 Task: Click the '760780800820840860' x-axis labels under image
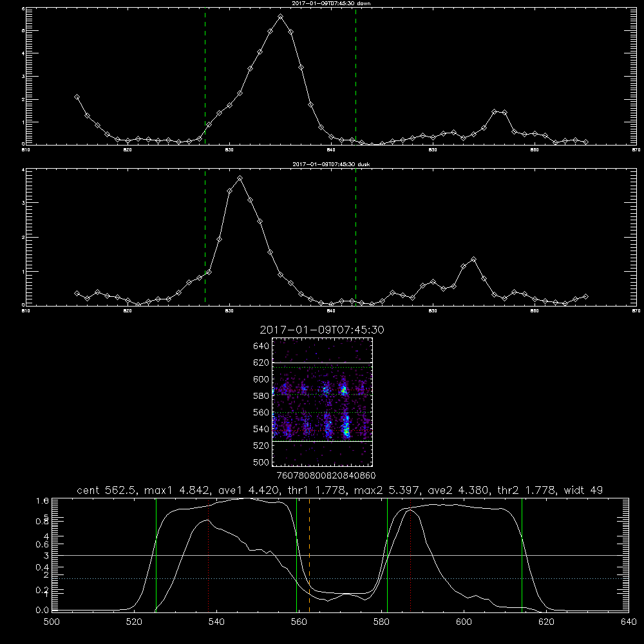point(326,475)
